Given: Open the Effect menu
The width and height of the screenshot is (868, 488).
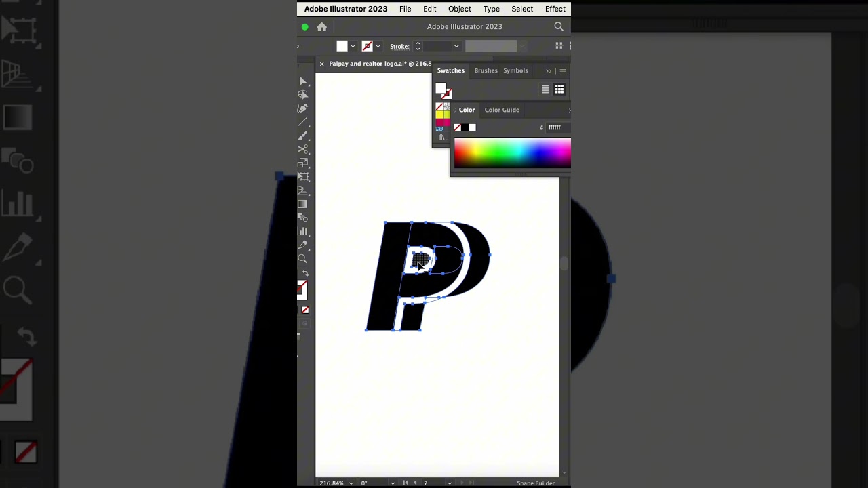Looking at the screenshot, I should pyautogui.click(x=555, y=9).
